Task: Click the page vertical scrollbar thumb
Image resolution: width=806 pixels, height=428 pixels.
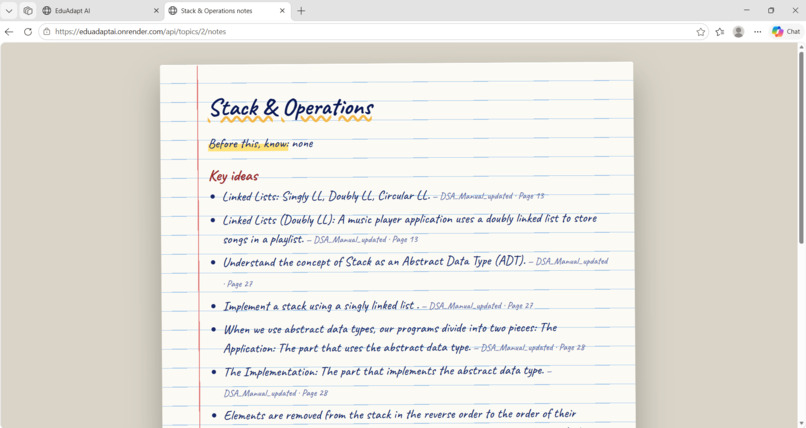Action: 801,146
